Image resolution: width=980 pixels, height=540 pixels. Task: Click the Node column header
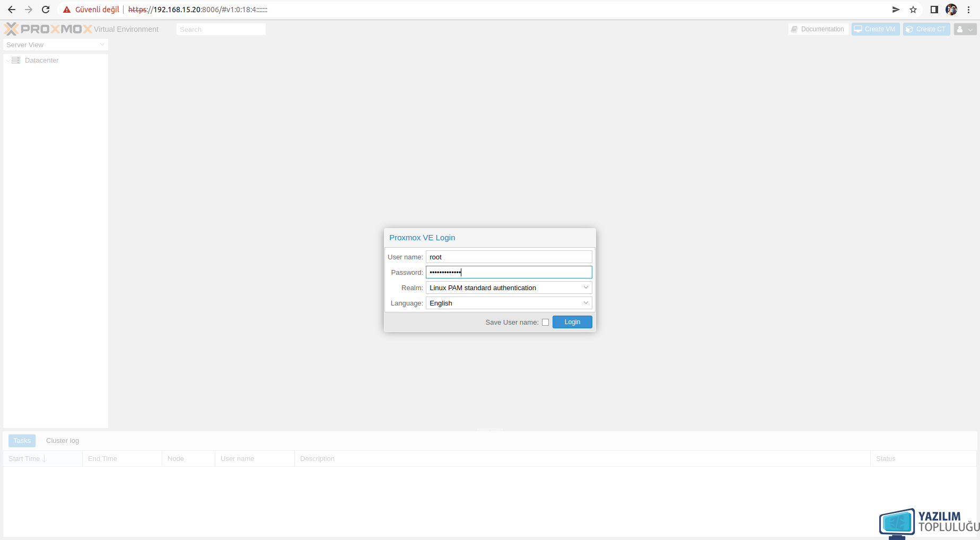pyautogui.click(x=188, y=459)
